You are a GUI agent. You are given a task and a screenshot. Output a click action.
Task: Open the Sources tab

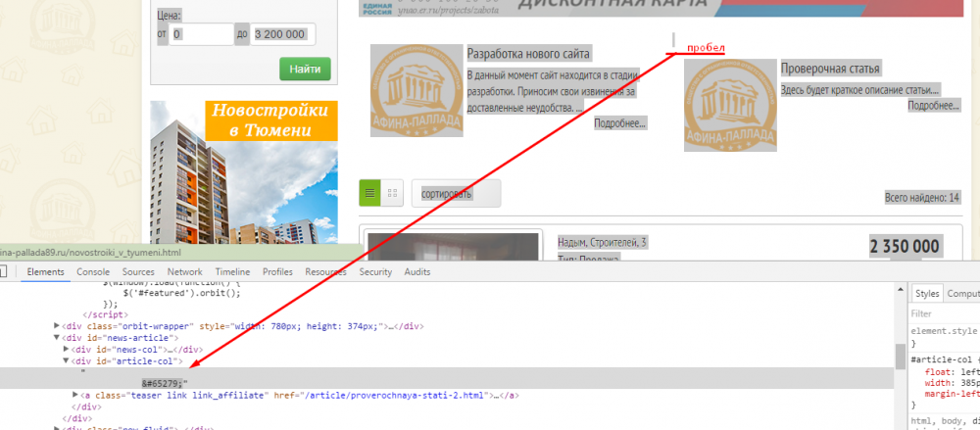pyautogui.click(x=138, y=272)
